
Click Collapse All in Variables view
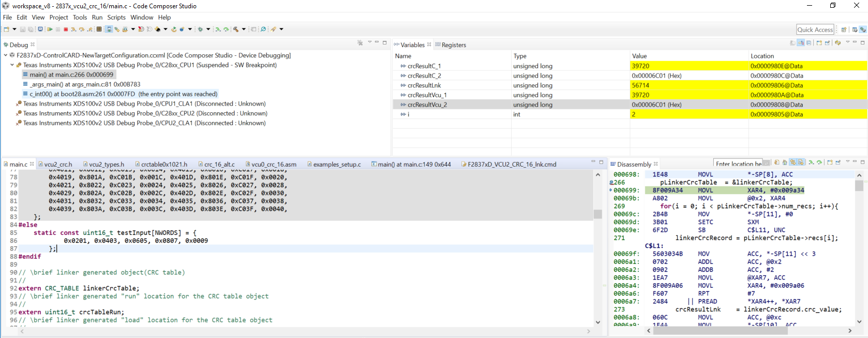click(809, 42)
